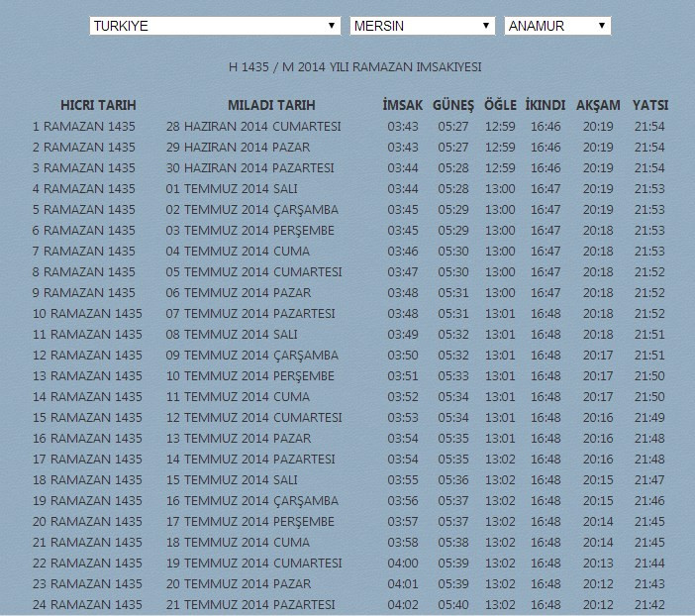The image size is (695, 616).
Task: Click the YATSI column header
Action: click(x=649, y=105)
